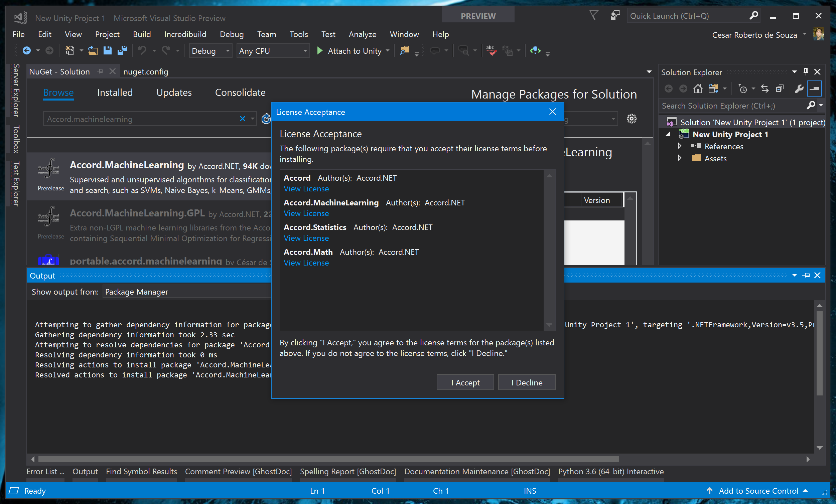Click Collapse All icon in Solution Explorer

pyautogui.click(x=780, y=89)
